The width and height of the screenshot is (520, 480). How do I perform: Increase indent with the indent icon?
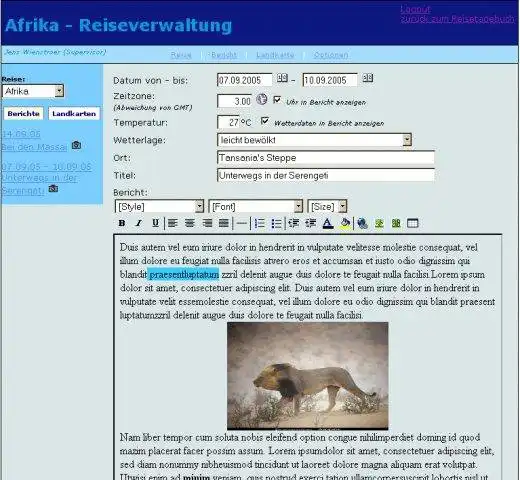click(311, 223)
